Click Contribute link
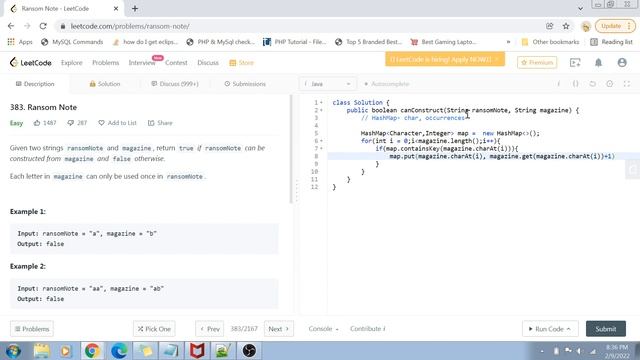The image size is (640, 360). coord(367,329)
